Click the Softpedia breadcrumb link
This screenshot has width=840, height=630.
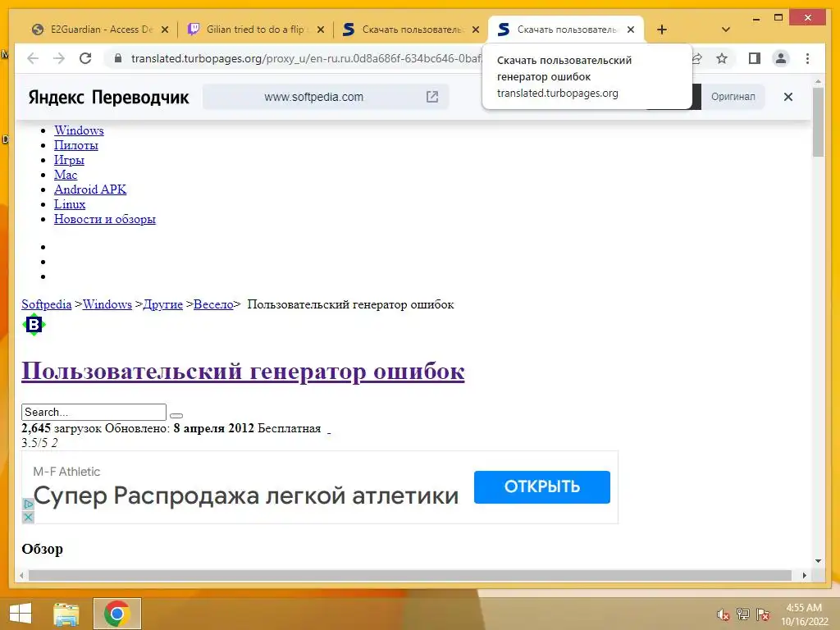pyautogui.click(x=47, y=304)
